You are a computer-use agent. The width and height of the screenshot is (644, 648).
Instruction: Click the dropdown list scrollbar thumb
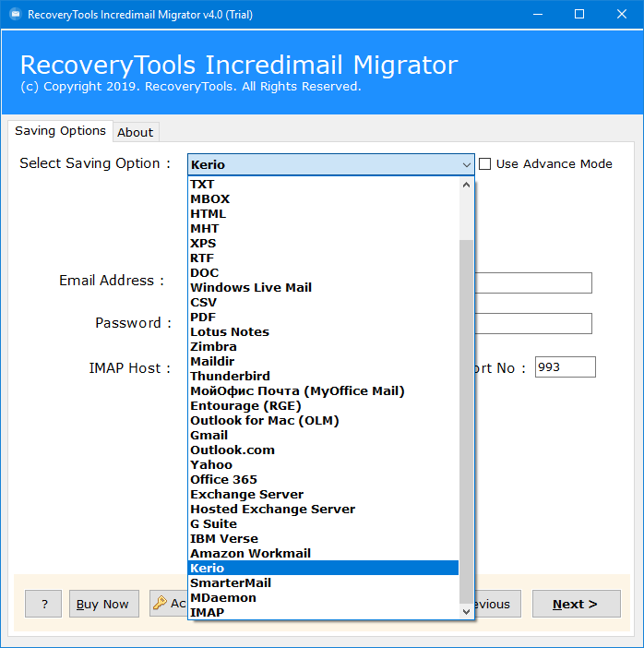[x=466, y=422]
